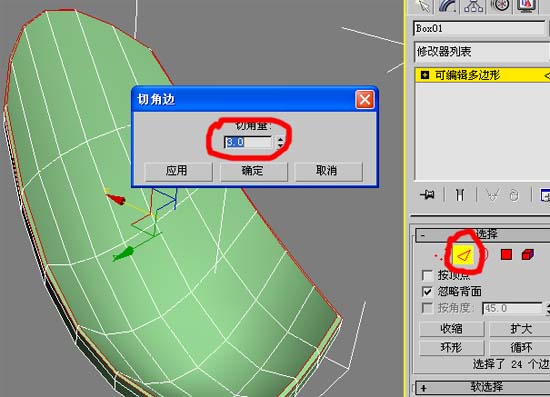
Task: Select the polygon sub-object red square icon
Action: coord(506,255)
